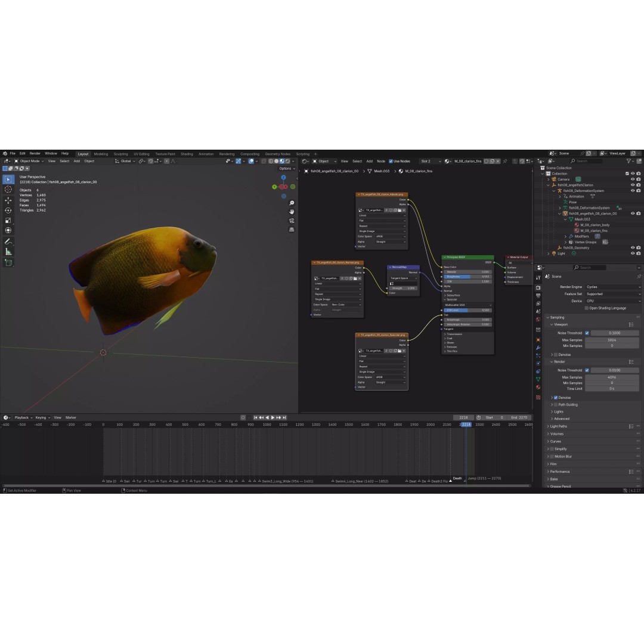Jump to end frame button in timeline
Viewport: 644px width, 644px height.
[284, 417]
